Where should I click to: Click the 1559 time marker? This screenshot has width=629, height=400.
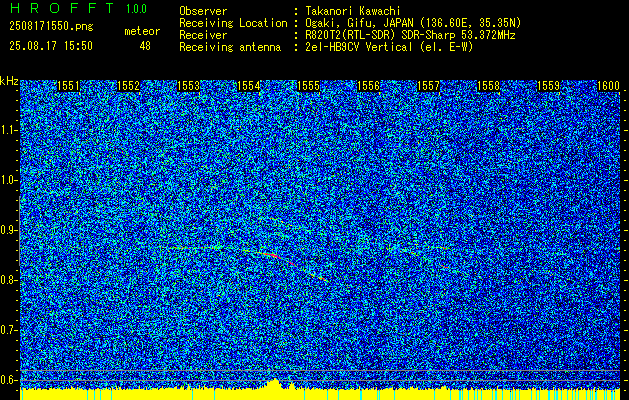point(548,86)
